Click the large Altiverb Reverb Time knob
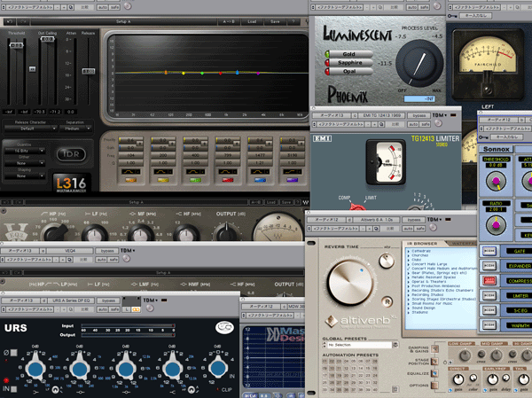Viewport: 532px width, 398px height. click(350, 281)
